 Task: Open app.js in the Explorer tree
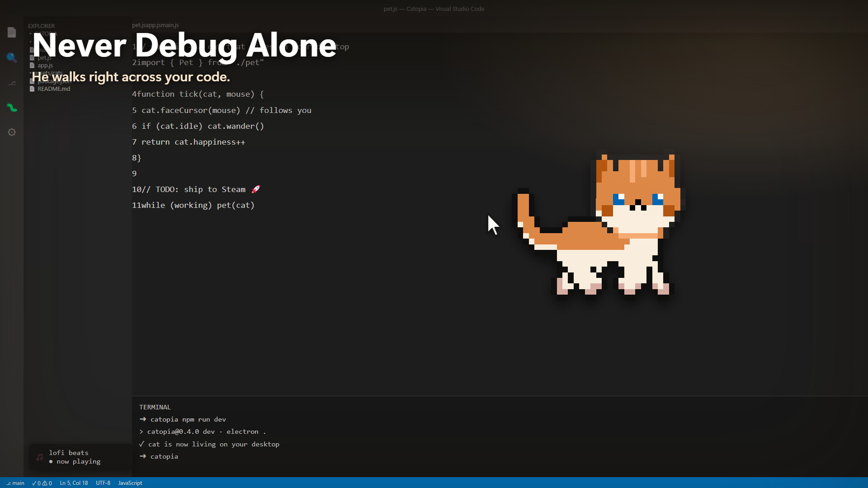45,66
